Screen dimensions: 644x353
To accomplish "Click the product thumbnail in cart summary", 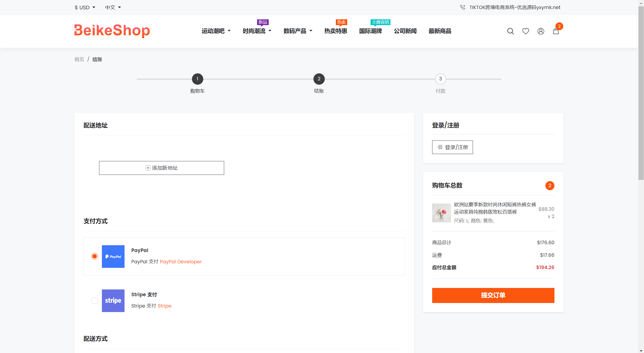I will click(x=441, y=213).
